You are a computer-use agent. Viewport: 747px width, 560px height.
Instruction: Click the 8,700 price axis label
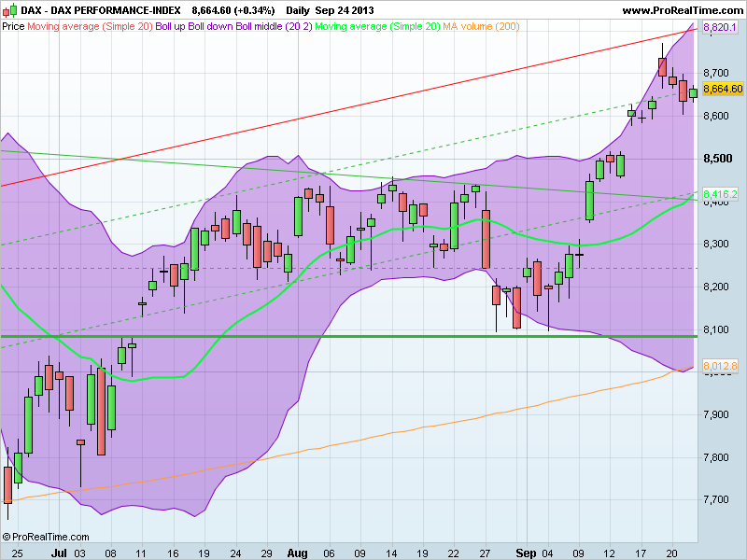(x=716, y=73)
